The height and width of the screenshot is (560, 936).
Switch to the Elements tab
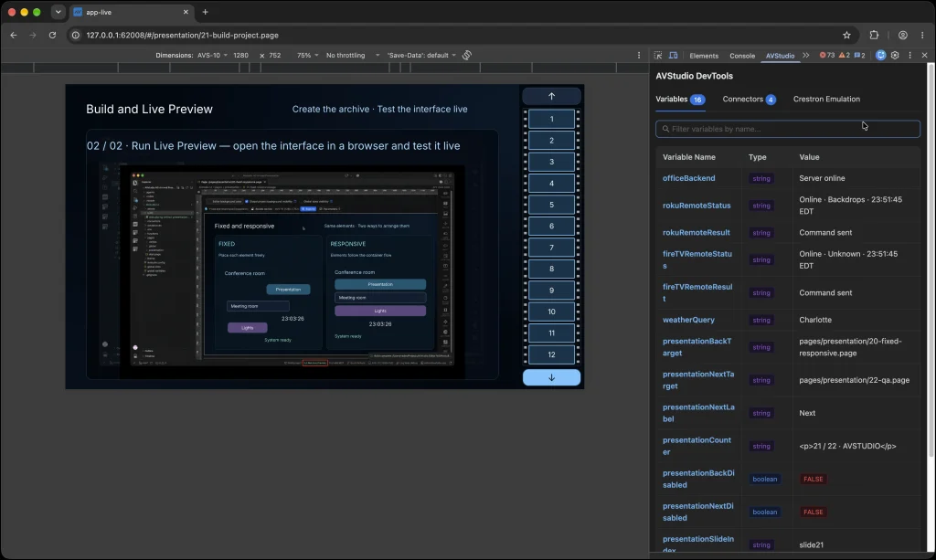704,56
